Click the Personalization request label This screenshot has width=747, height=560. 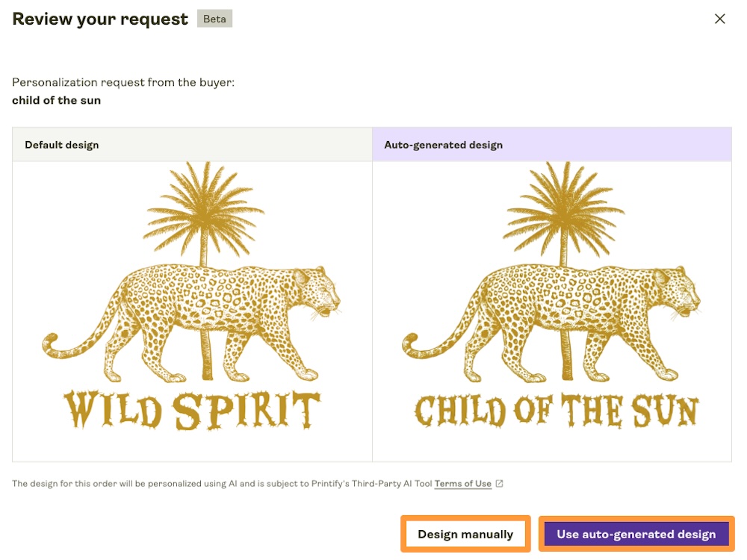click(123, 82)
